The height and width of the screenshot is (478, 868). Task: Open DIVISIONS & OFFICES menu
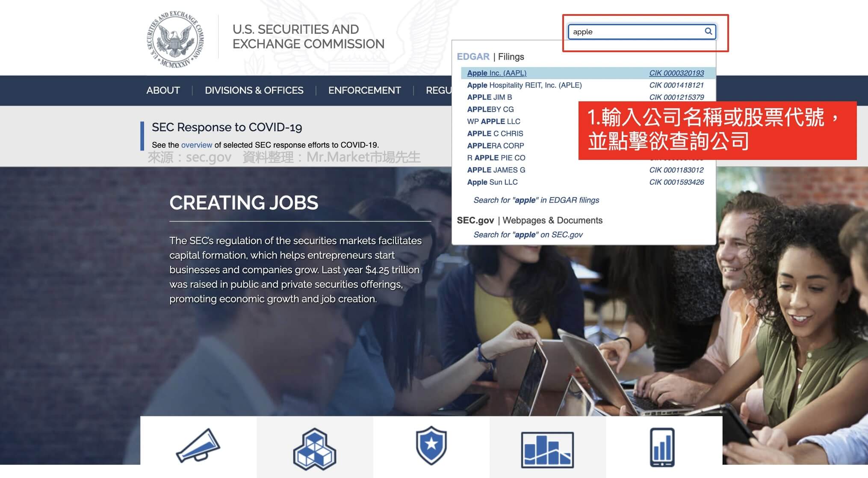point(254,90)
